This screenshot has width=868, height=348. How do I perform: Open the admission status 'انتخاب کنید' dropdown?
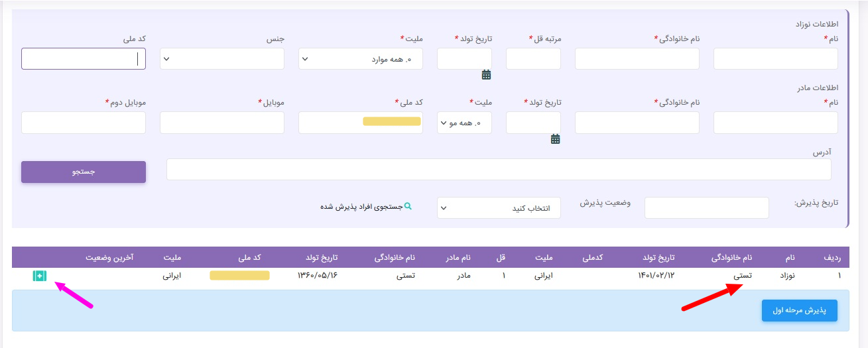click(498, 208)
